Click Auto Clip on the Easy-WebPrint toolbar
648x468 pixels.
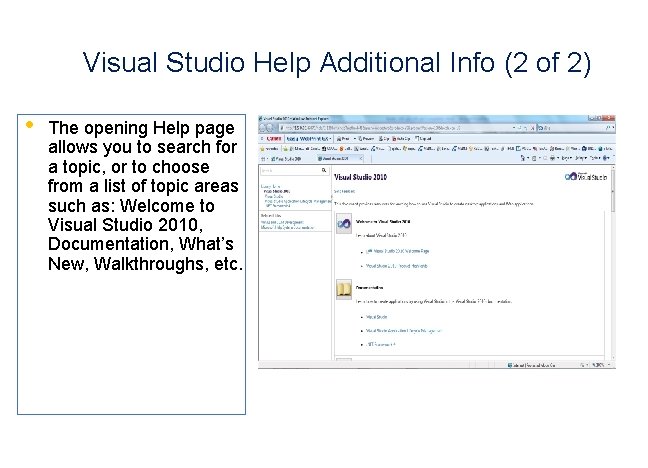[x=401, y=138]
